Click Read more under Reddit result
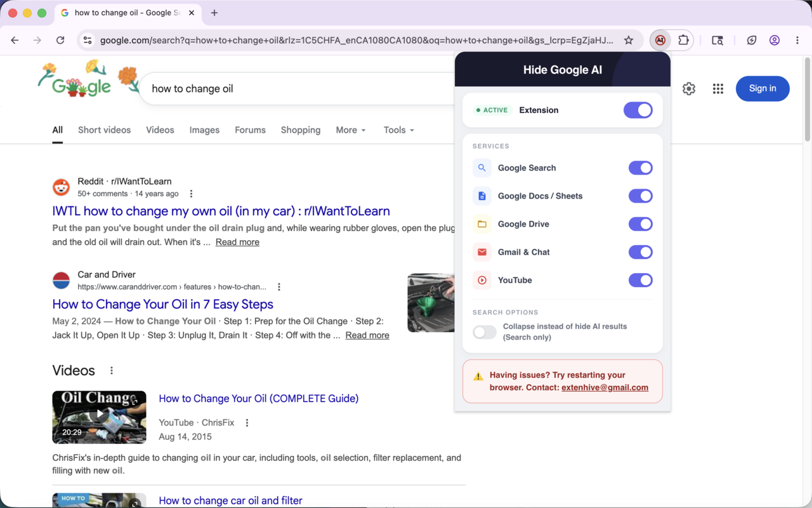 pos(237,242)
